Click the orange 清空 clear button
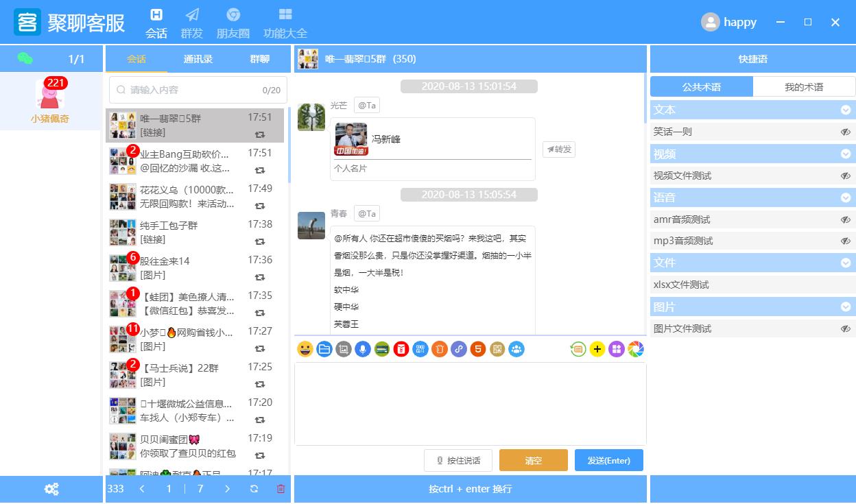 point(534,460)
